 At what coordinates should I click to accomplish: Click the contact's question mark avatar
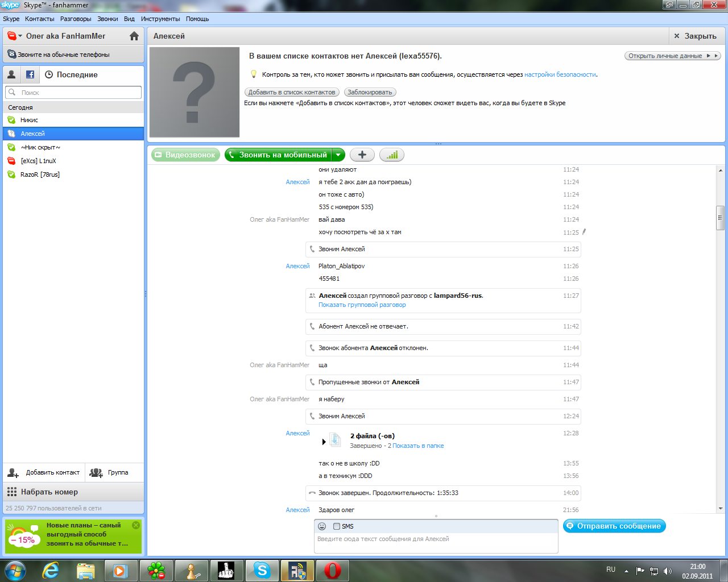coord(194,92)
